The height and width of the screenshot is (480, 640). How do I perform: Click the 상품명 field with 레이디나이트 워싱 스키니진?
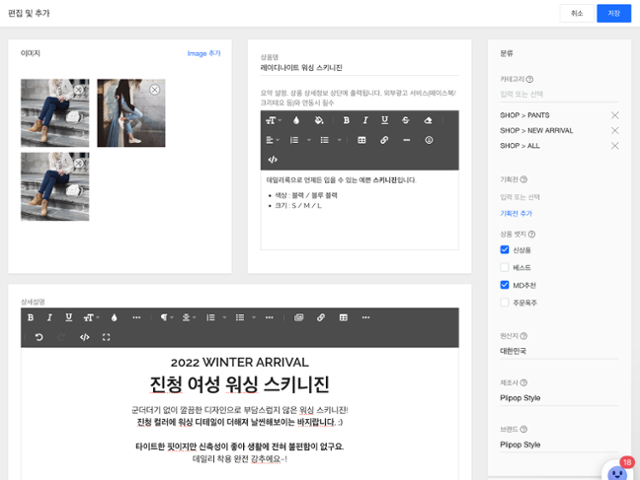[359, 68]
